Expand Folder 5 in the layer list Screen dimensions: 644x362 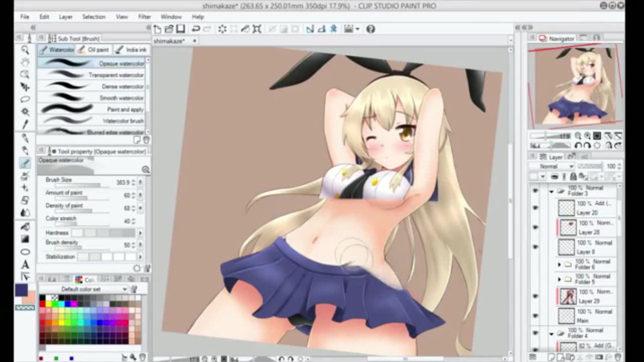559,279
